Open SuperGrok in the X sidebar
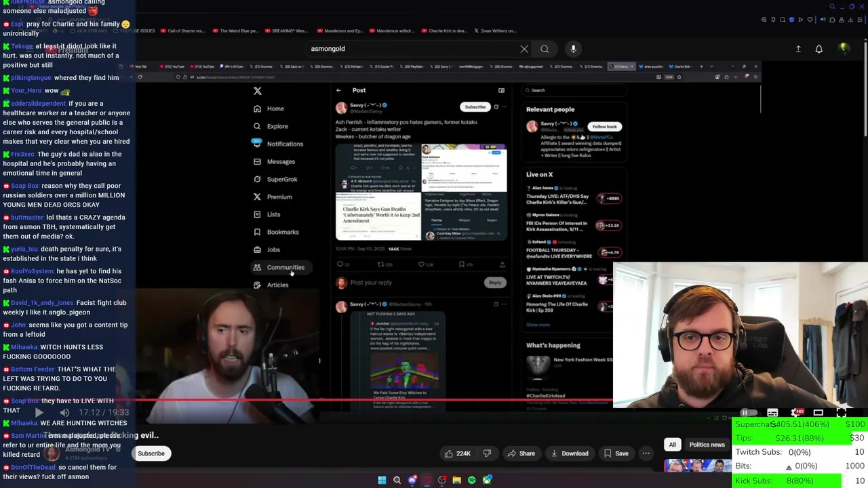This screenshot has height=488, width=868. click(275, 179)
